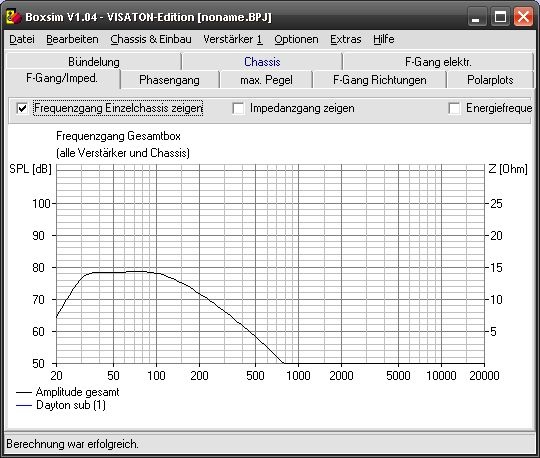Open the Verstärker 1 menu

coord(233,39)
